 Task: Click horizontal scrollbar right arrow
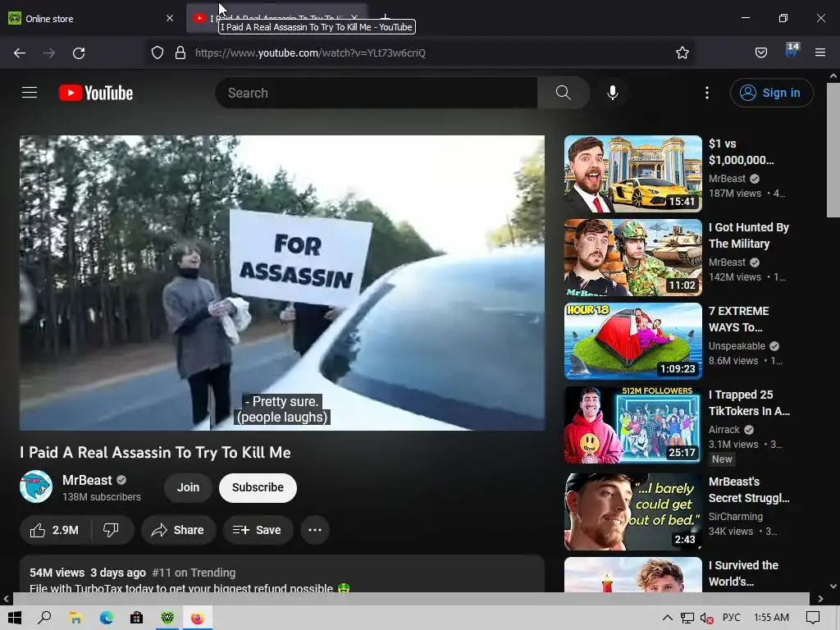click(820, 598)
